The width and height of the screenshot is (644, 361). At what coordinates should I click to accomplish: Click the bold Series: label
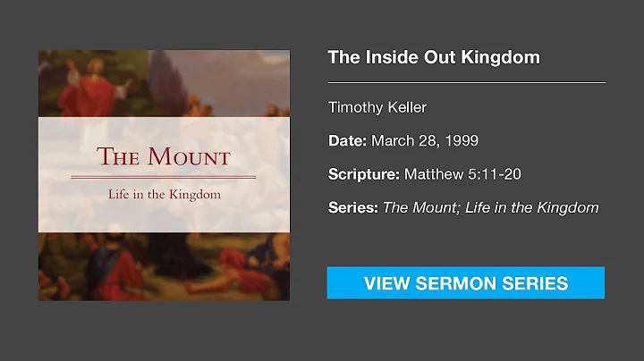coord(352,207)
